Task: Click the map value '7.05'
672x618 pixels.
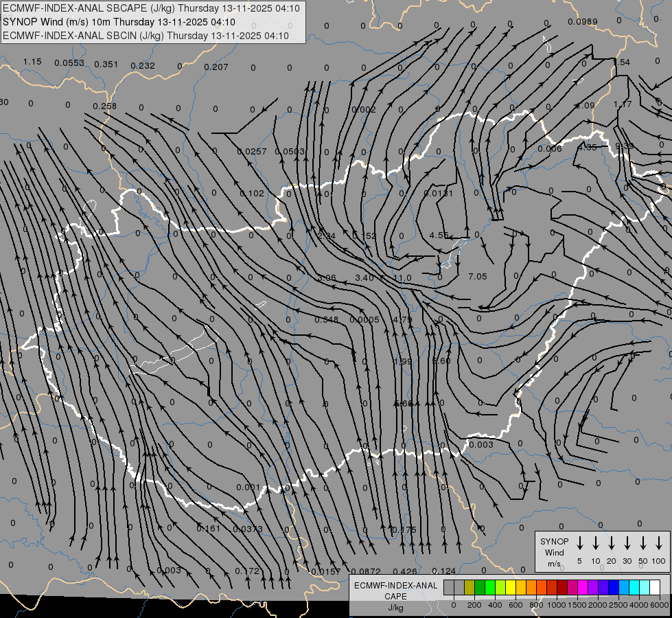Action: (x=478, y=277)
